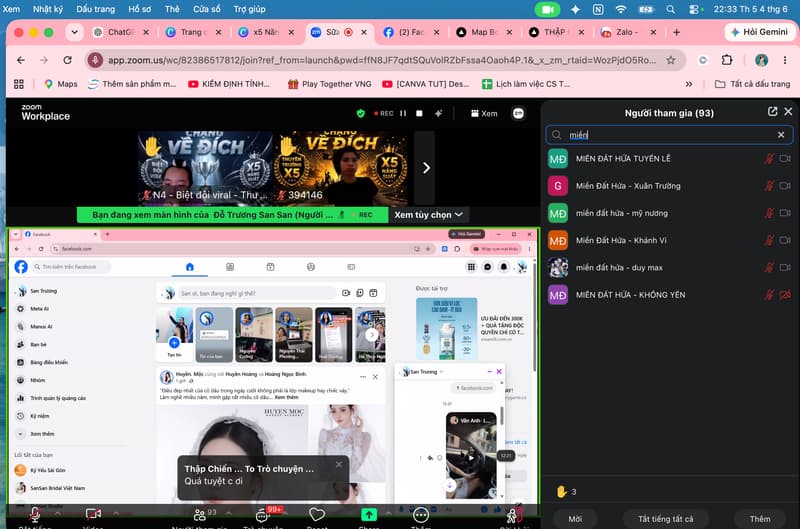Select participant MIỀN ĐẤT HỨA TUYỀN LÊ
This screenshot has height=529, width=800.
click(669, 159)
